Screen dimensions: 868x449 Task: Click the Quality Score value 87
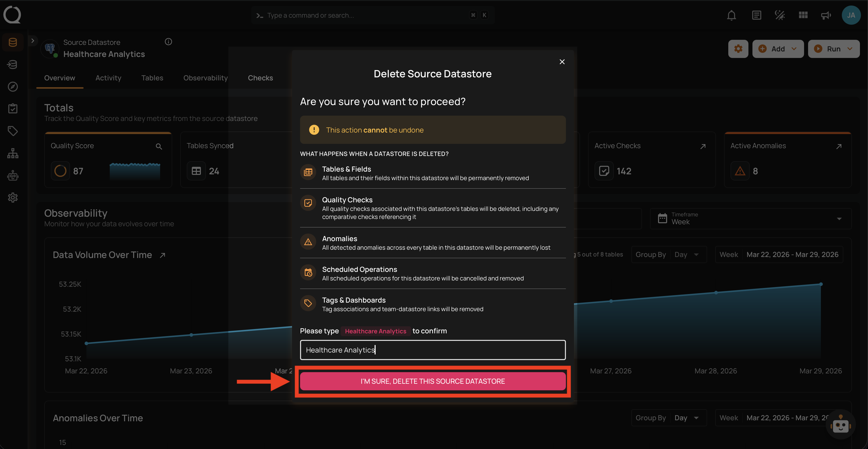(x=78, y=171)
